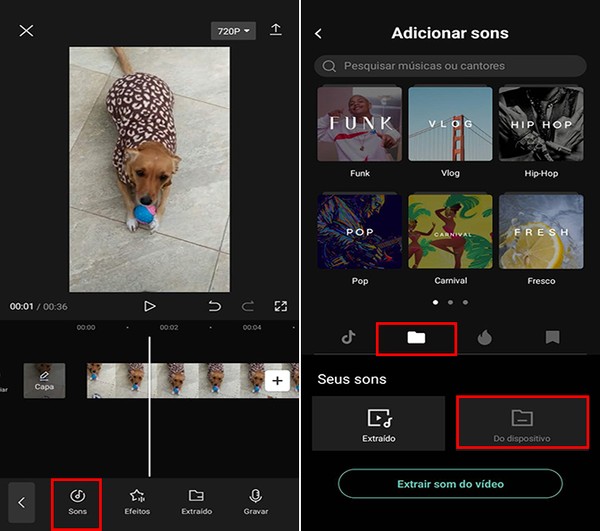The height and width of the screenshot is (531, 600).
Task: Open the Funk music category thumbnail
Action: (360, 124)
